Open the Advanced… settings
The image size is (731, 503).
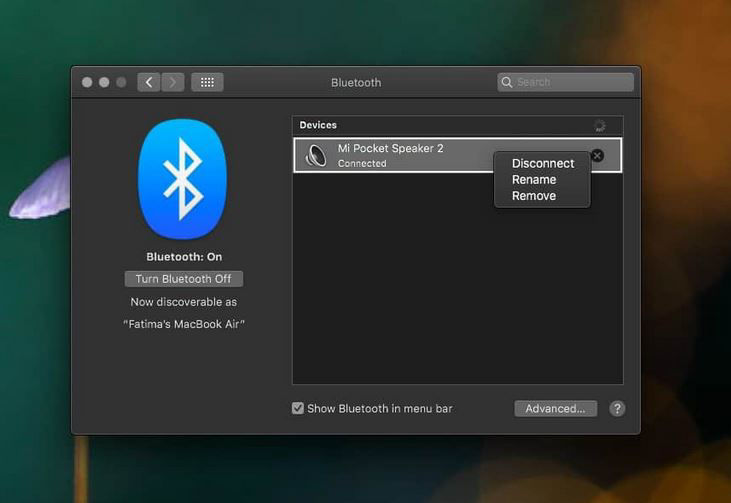click(x=556, y=409)
